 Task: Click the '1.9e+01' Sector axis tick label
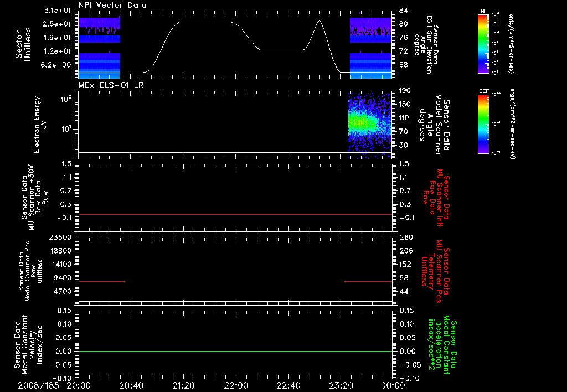coord(58,38)
